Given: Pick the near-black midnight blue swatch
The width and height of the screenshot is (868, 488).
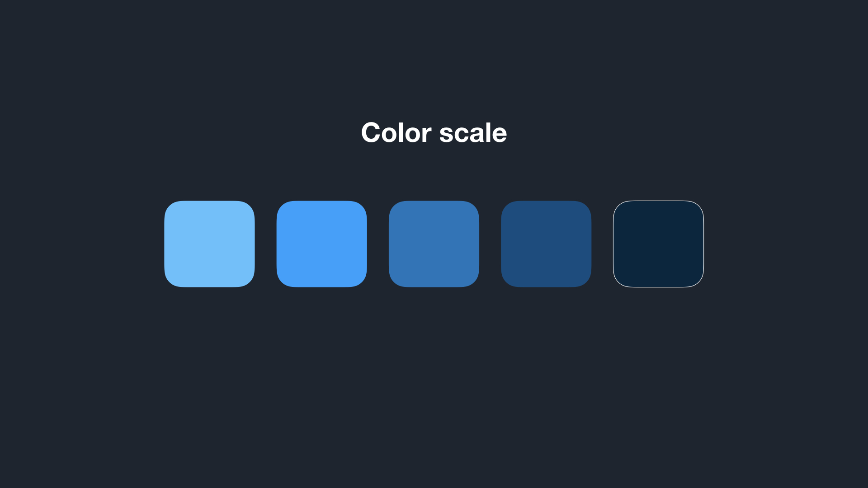Looking at the screenshot, I should point(658,244).
